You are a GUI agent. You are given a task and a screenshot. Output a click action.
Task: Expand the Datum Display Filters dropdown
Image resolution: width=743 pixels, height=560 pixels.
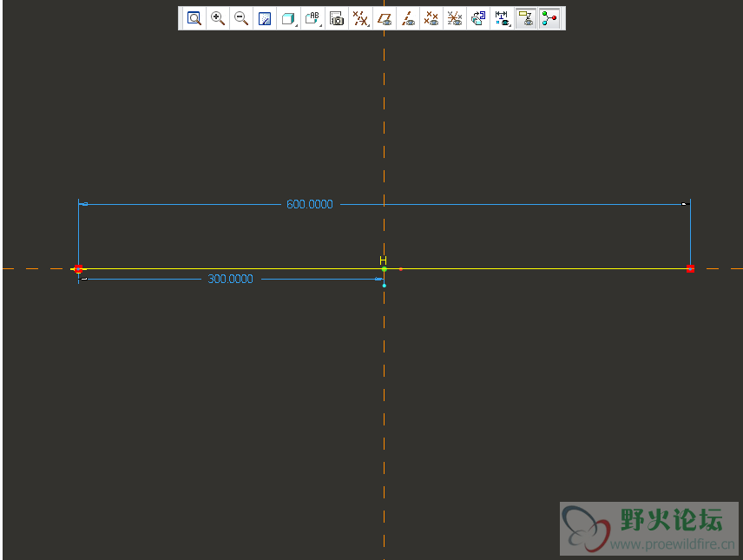360,18
